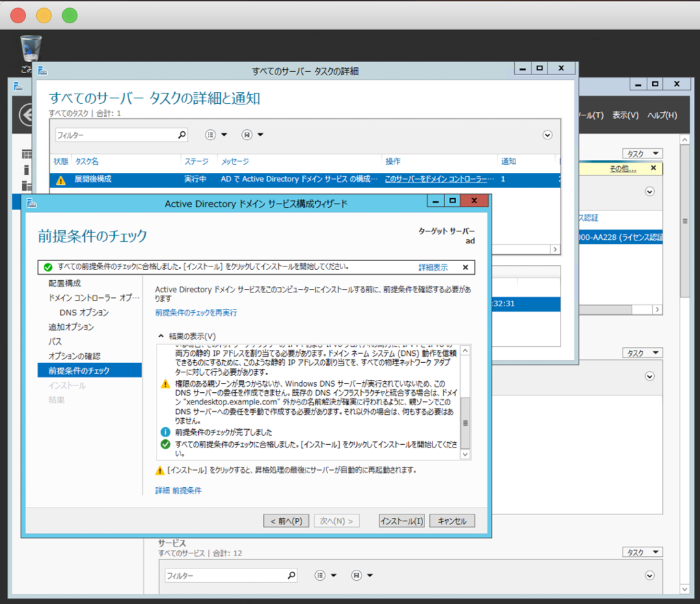Click その他... link in notification bar

click(x=623, y=169)
